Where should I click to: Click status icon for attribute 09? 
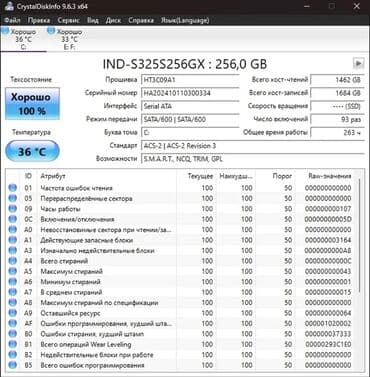point(13,209)
